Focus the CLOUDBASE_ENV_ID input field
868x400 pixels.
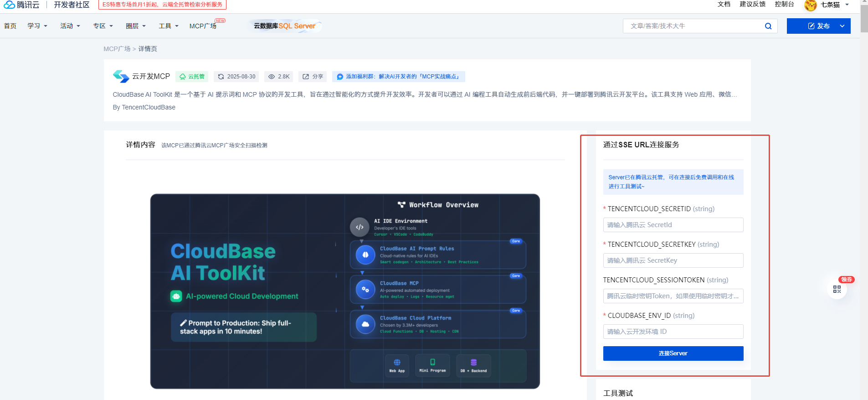coord(673,332)
